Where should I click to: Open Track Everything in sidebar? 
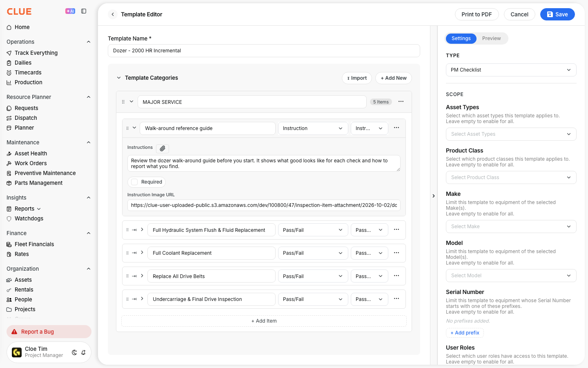pyautogui.click(x=36, y=53)
